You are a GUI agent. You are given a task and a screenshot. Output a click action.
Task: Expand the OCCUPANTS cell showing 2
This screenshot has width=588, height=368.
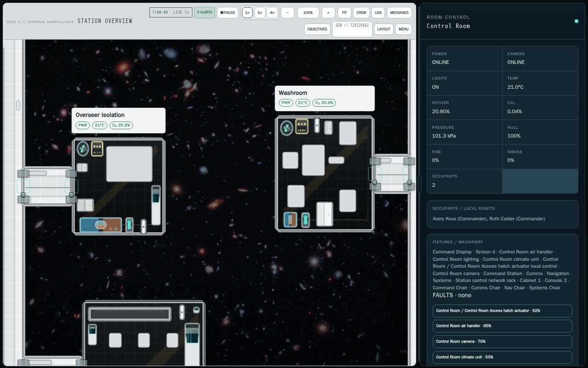tap(465, 181)
